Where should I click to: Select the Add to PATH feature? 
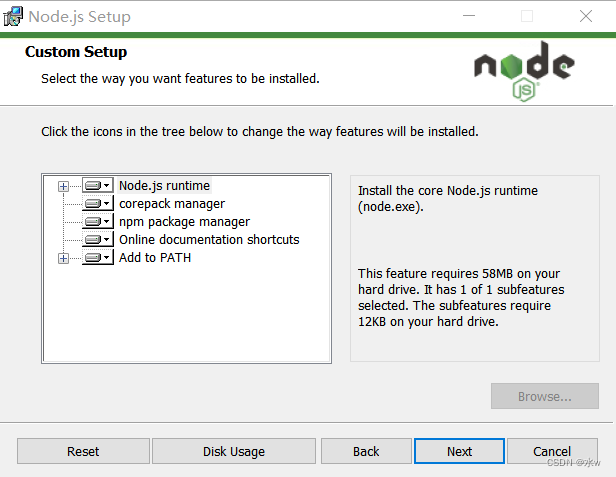pyautogui.click(x=154, y=258)
